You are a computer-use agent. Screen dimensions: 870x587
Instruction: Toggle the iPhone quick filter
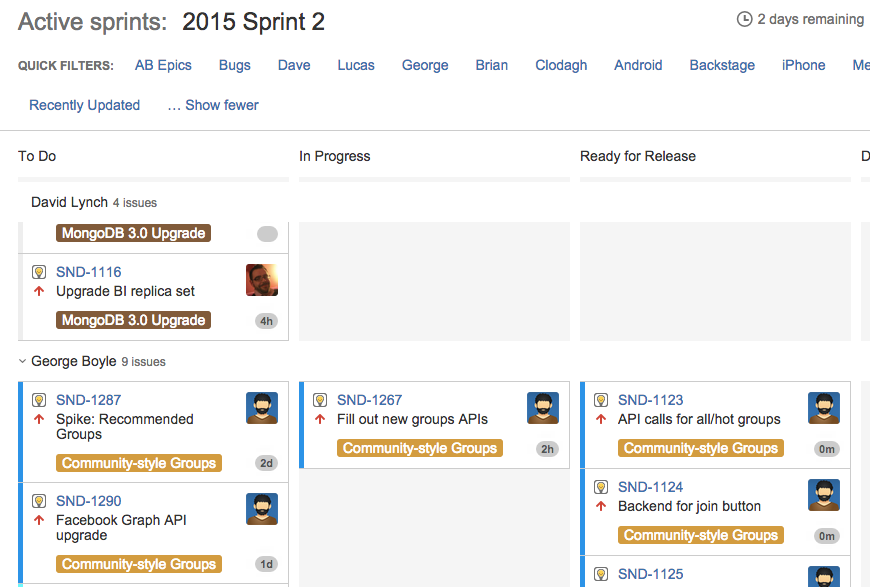[x=803, y=65]
